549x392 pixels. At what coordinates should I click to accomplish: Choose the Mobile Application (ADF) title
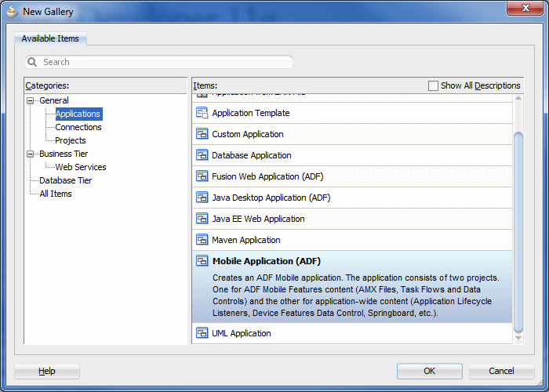267,261
